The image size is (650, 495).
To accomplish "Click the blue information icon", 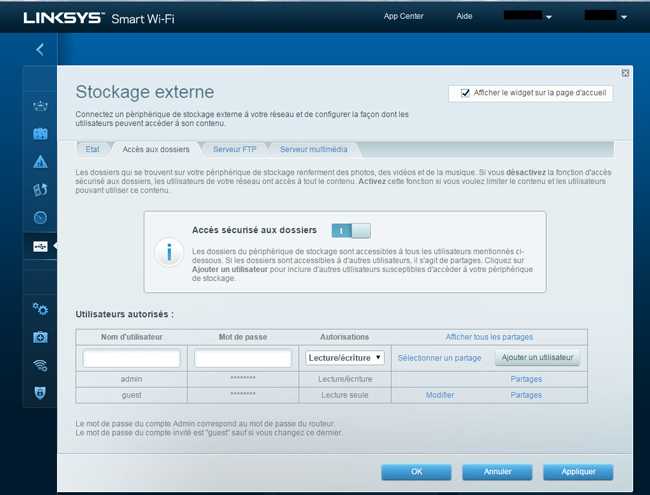I will tap(169, 252).
